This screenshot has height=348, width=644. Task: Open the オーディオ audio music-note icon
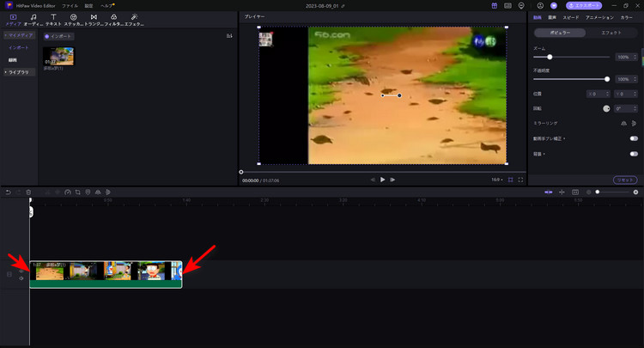click(33, 19)
